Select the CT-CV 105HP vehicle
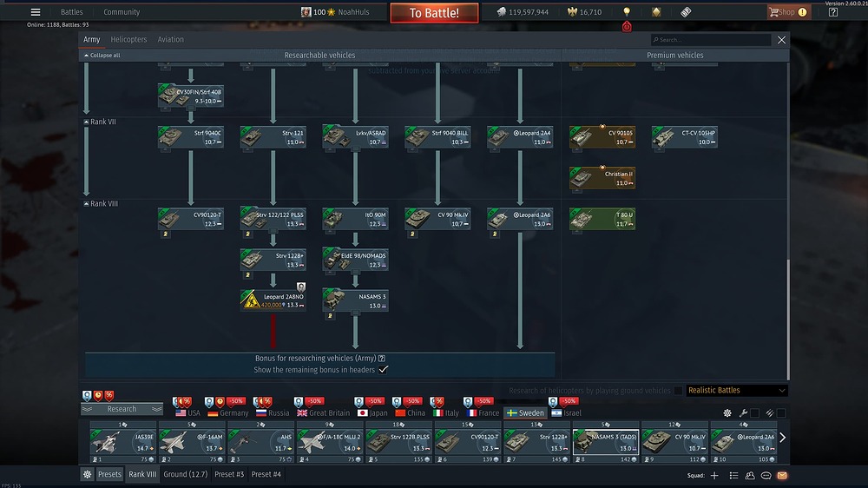Viewport: 868px width, 488px height. 685,137
